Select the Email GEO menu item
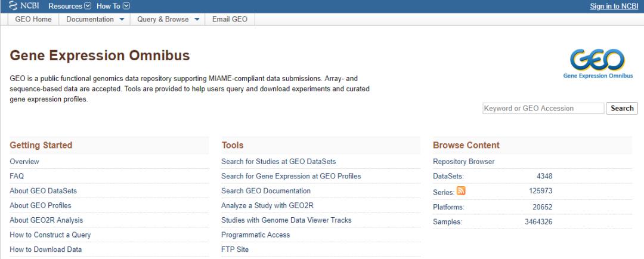This screenshot has height=259, width=644. (230, 19)
